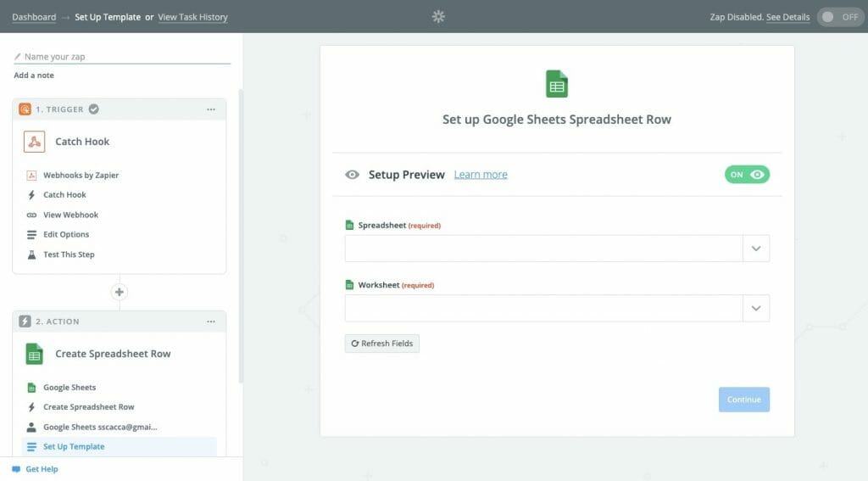Click the Google Sheets logo atop setup panel
Viewport: 868px width, 481px height.
[557, 84]
